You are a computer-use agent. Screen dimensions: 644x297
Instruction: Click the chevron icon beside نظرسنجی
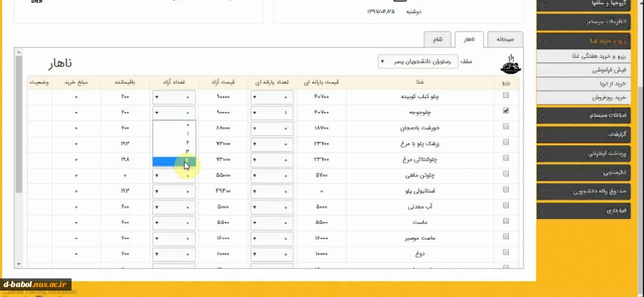tap(543, 173)
